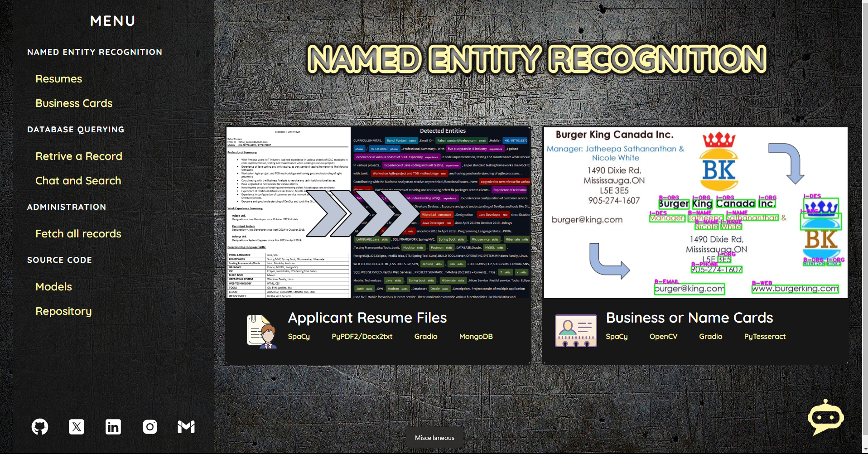Screen dimensions: 868x454
Task: Select Retrive a Record menu item
Action: 79,156
